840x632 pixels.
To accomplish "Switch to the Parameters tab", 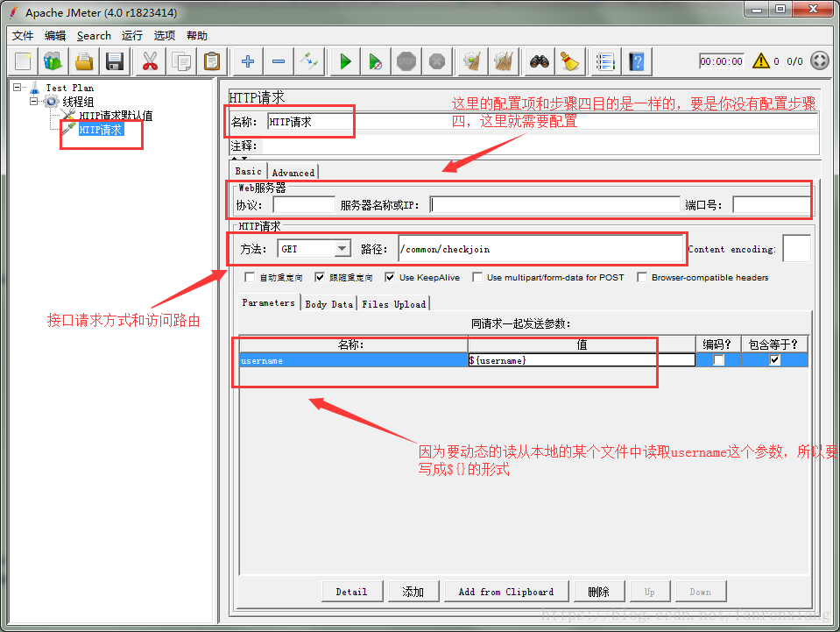I will pos(268,302).
